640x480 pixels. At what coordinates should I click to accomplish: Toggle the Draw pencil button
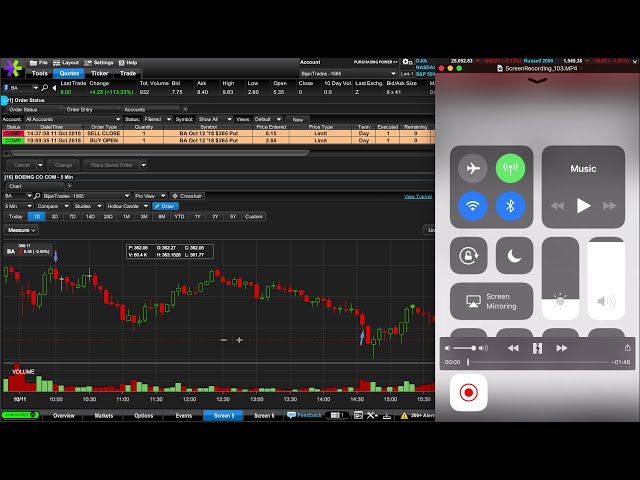pos(165,206)
